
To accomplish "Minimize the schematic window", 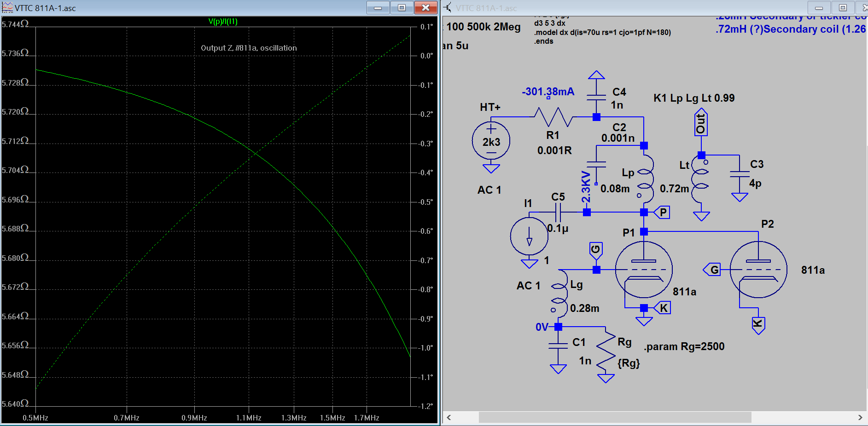I will click(819, 7).
